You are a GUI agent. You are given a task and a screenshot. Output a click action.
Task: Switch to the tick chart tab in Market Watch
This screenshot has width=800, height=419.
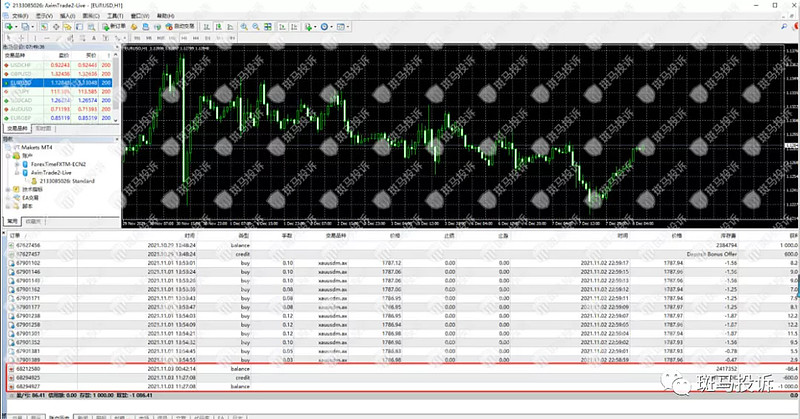point(44,129)
